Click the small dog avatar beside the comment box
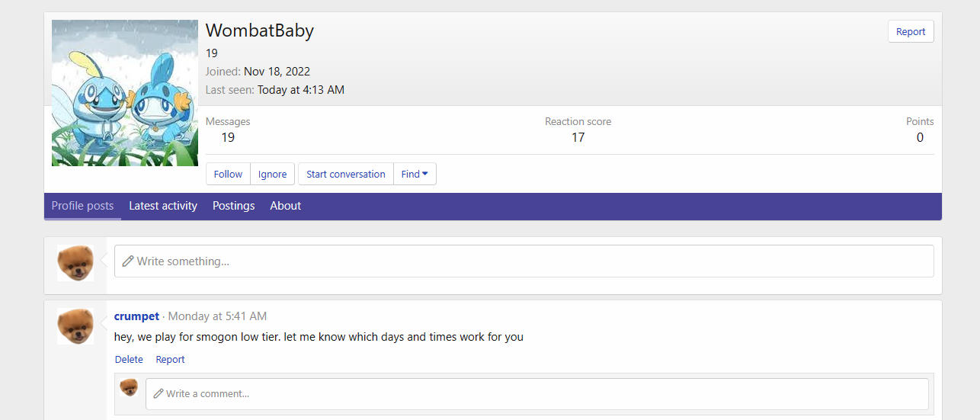Viewport: 980px width, 420px height. [129, 387]
